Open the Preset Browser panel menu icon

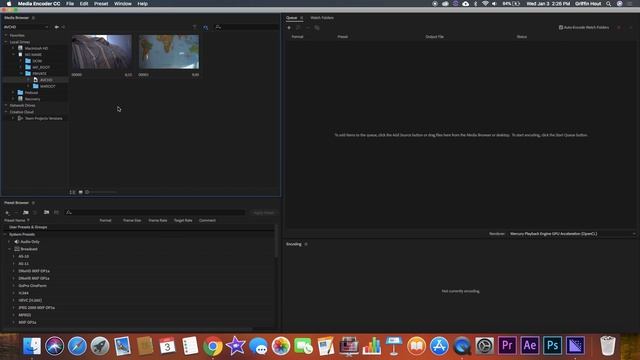coord(33,203)
